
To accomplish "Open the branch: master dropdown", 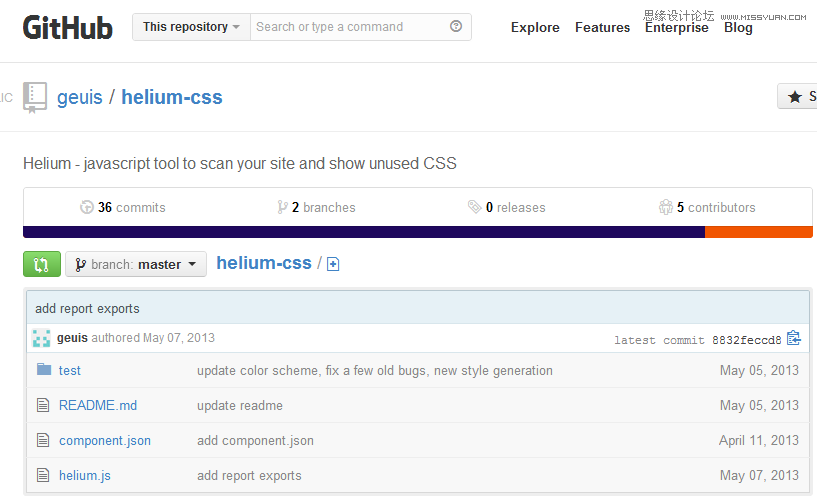I will coord(136,264).
